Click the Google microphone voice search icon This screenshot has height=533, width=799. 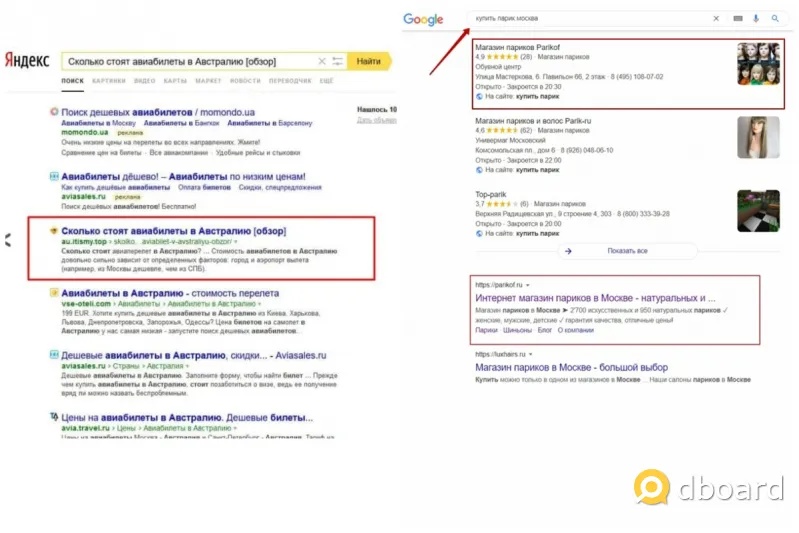tap(756, 18)
